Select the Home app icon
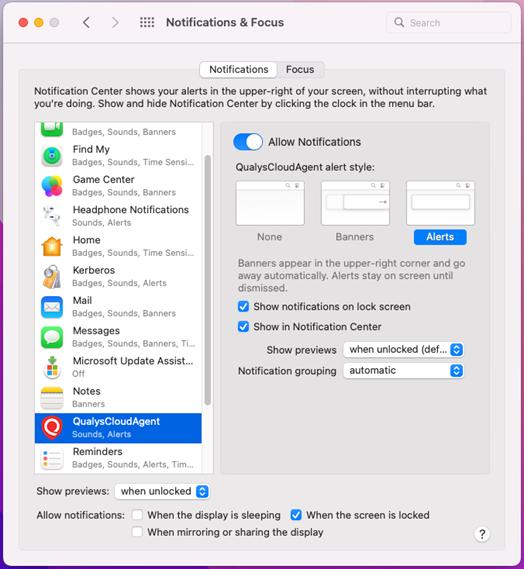This screenshot has width=524, height=569. (x=52, y=246)
